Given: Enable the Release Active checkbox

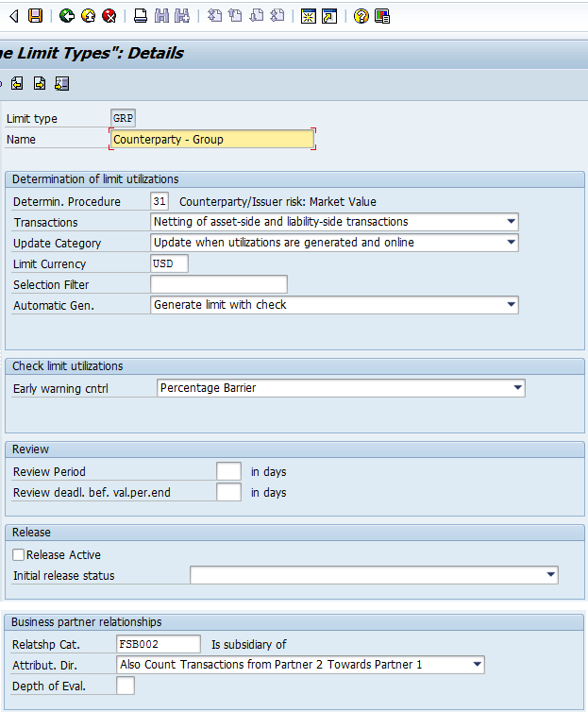Looking at the screenshot, I should coord(19,555).
